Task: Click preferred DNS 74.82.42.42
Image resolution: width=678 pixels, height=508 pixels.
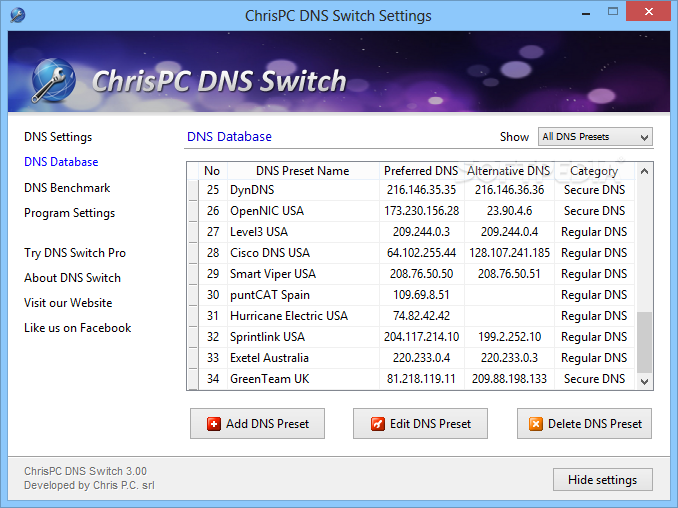Action: pyautogui.click(x=422, y=316)
